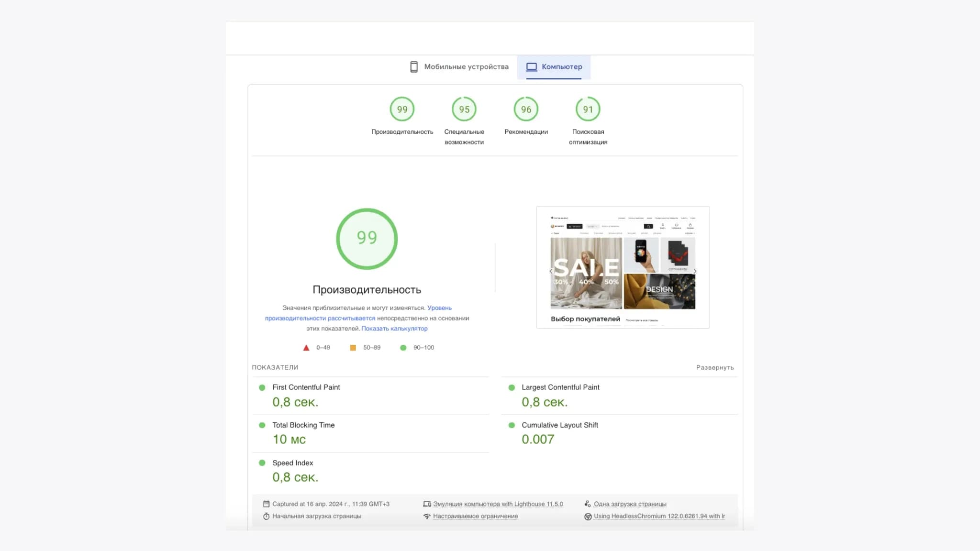Click the calendar icon beside Captured at
The height and width of the screenshot is (551, 980).
[266, 504]
